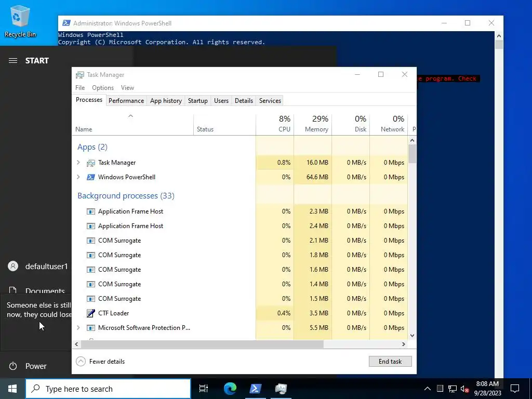Sort processes by Network column

pyautogui.click(x=389, y=124)
